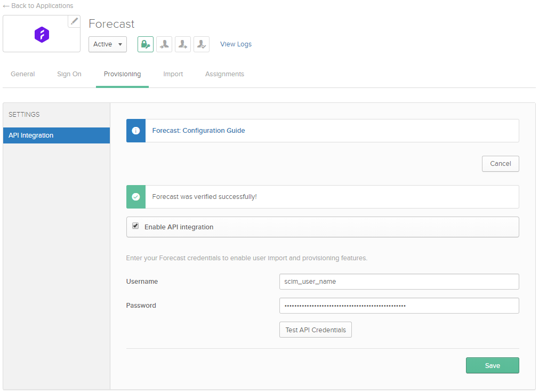The width and height of the screenshot is (539, 392).
Task: Click 'Forecast was verified successfully!' message
Action: (x=205, y=197)
